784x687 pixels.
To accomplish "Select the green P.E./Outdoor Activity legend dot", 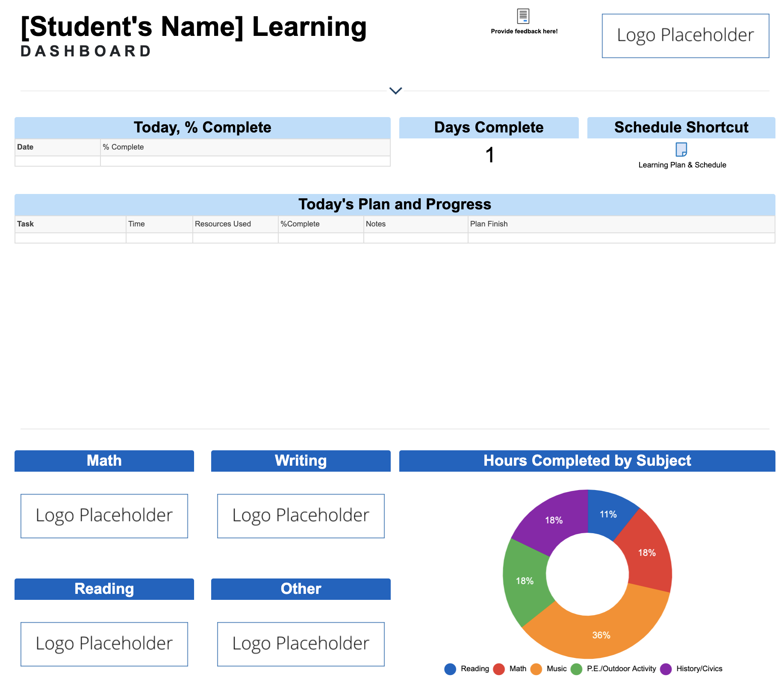I will coord(576,669).
